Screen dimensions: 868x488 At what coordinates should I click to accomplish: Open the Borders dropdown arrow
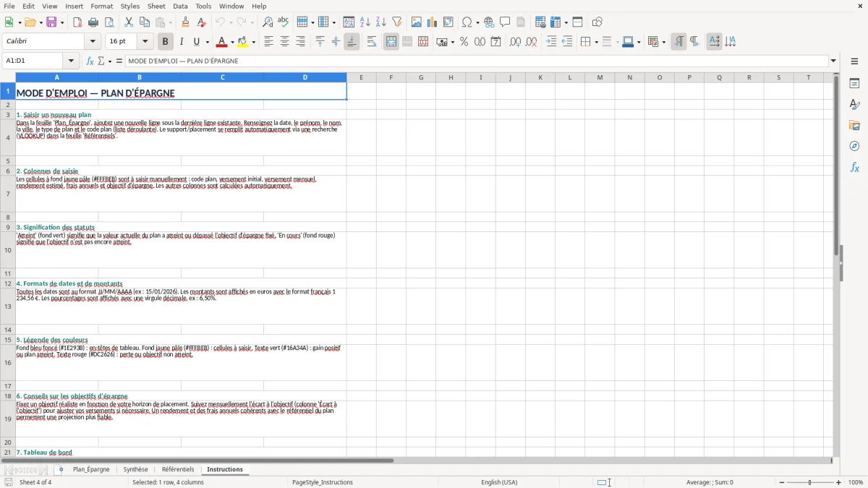(x=596, y=42)
